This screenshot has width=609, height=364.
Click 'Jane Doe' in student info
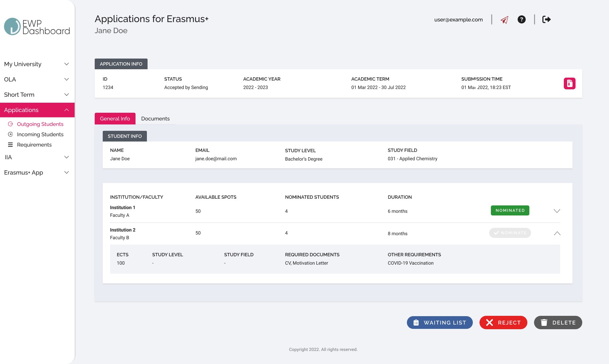(x=120, y=159)
